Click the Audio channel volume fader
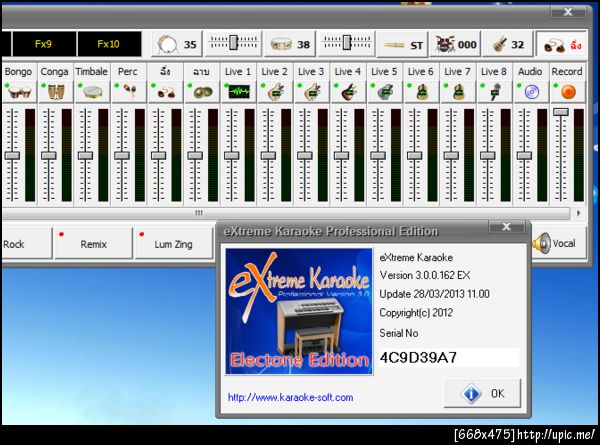The height and width of the screenshot is (445, 600). [x=524, y=155]
